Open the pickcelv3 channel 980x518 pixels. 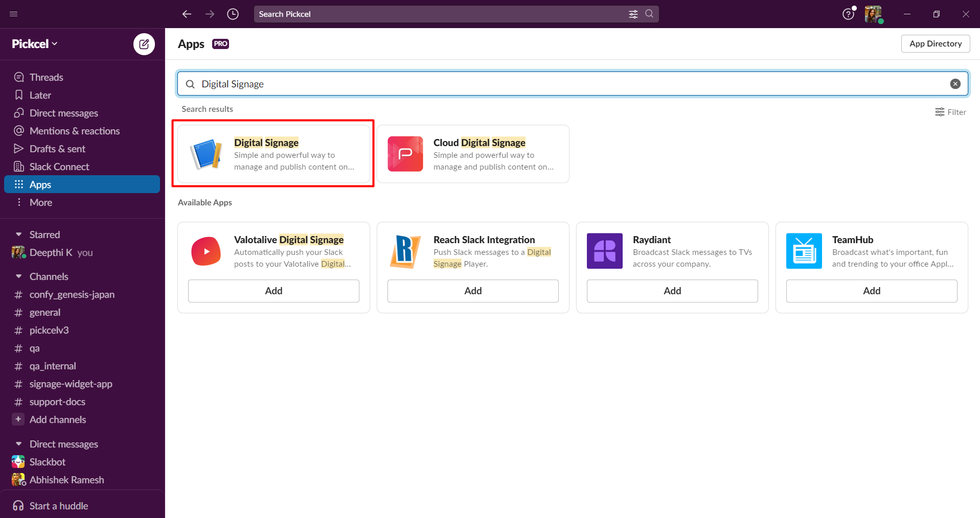point(82,330)
